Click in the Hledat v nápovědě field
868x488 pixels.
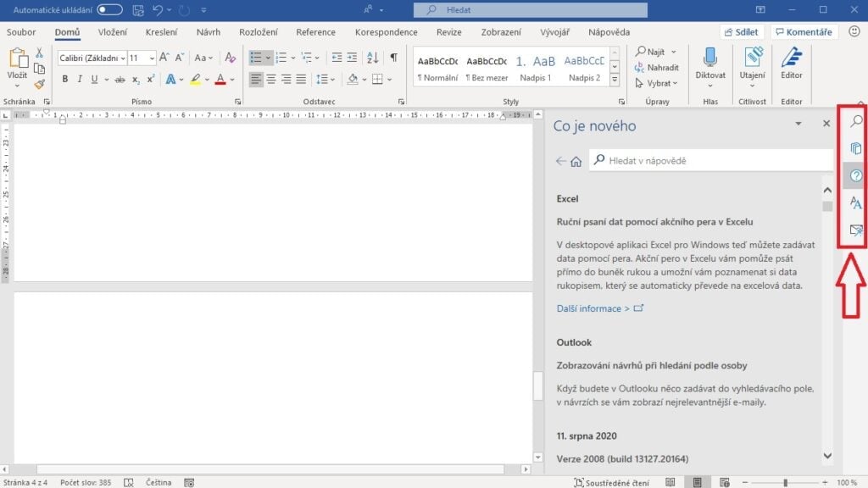pyautogui.click(x=711, y=160)
